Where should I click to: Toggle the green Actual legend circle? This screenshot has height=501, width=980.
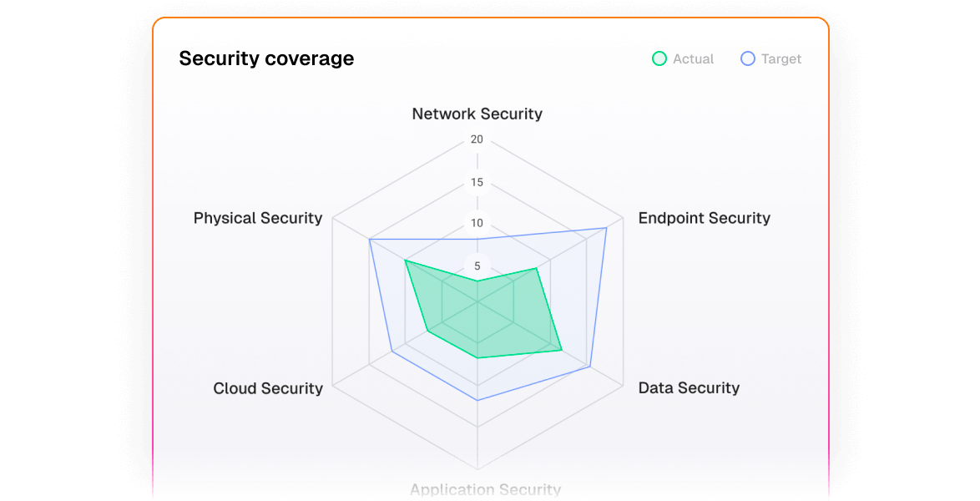(x=659, y=58)
